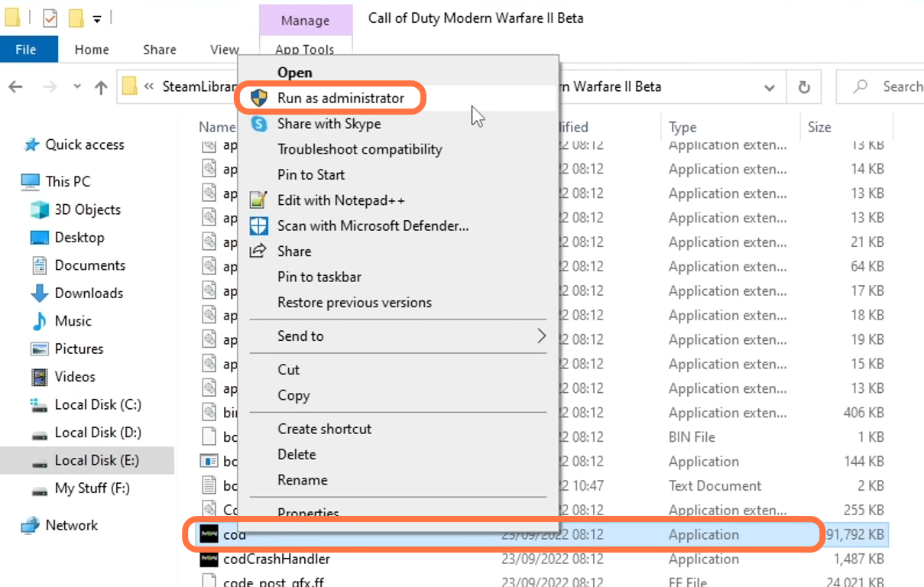
Task: Open the 3D Objects folder
Action: pos(76,209)
